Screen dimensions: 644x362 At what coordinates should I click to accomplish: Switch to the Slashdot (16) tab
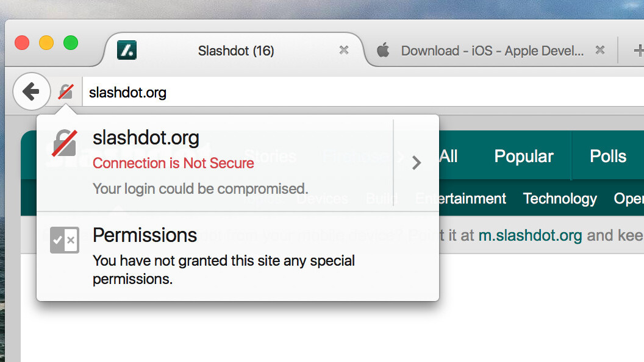tap(236, 51)
